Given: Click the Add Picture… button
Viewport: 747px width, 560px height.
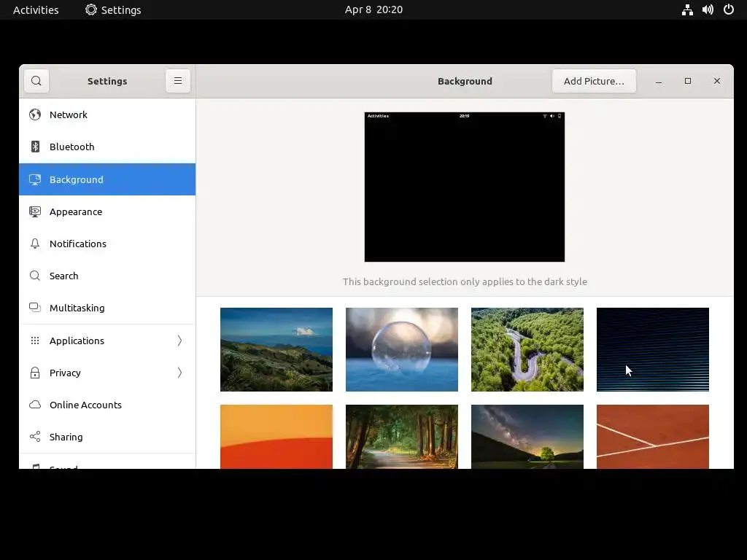Looking at the screenshot, I should [x=594, y=81].
